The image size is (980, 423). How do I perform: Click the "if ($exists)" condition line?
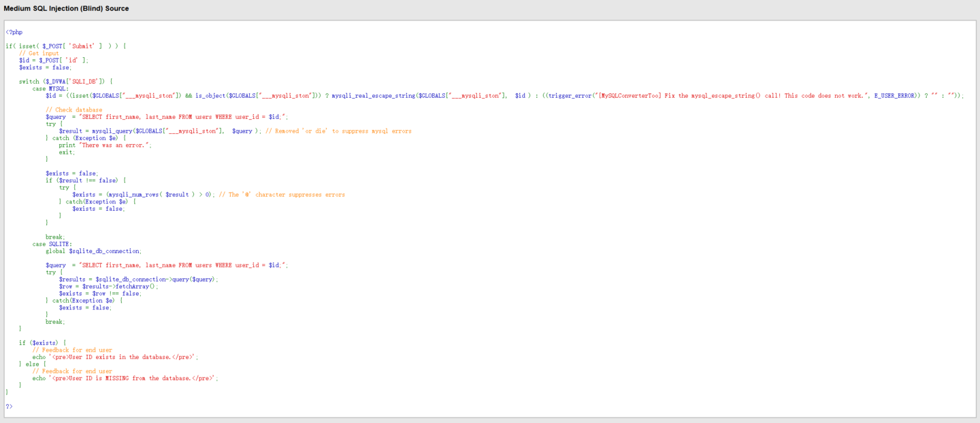[42, 343]
